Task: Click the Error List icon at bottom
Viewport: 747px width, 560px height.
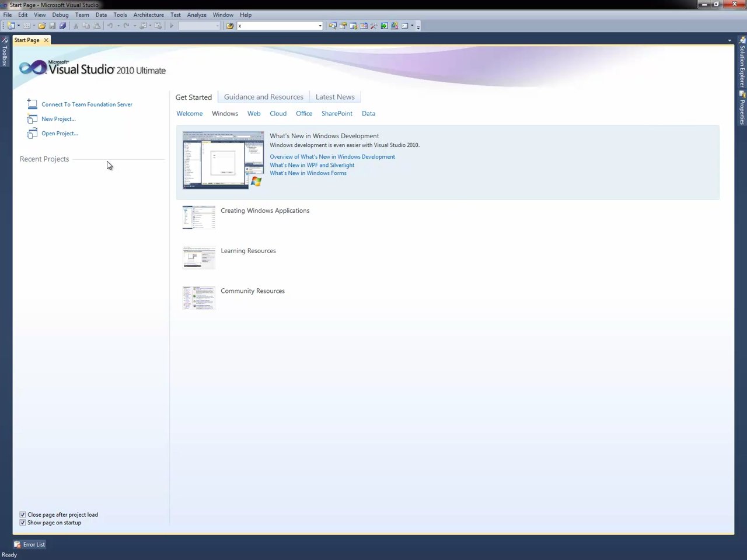Action: coord(18,544)
